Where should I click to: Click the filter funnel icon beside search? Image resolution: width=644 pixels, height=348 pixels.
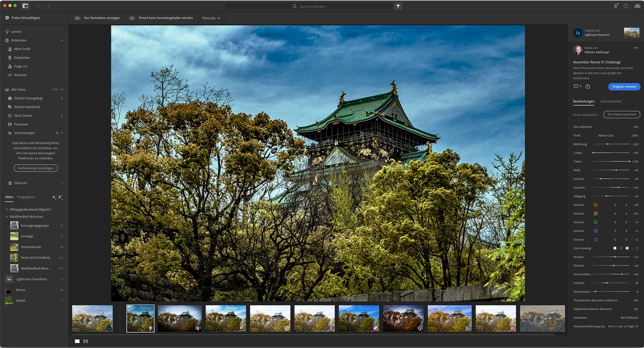398,6
